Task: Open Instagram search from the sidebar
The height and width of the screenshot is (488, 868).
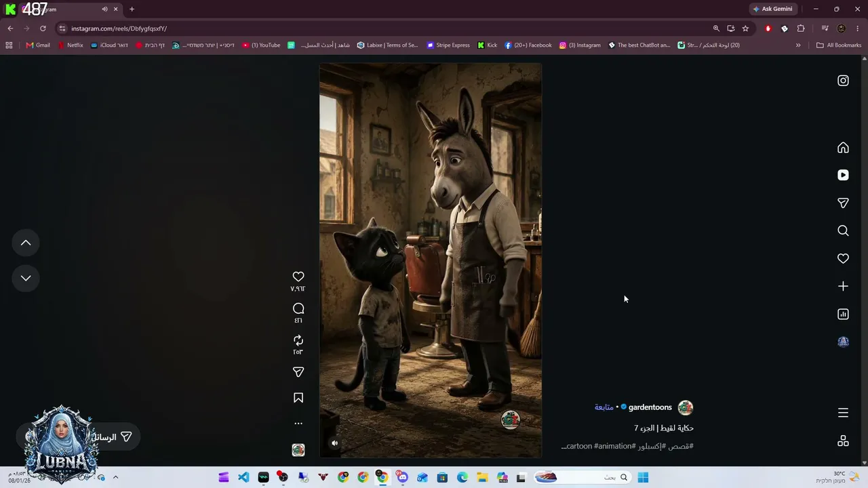Action: click(x=843, y=231)
